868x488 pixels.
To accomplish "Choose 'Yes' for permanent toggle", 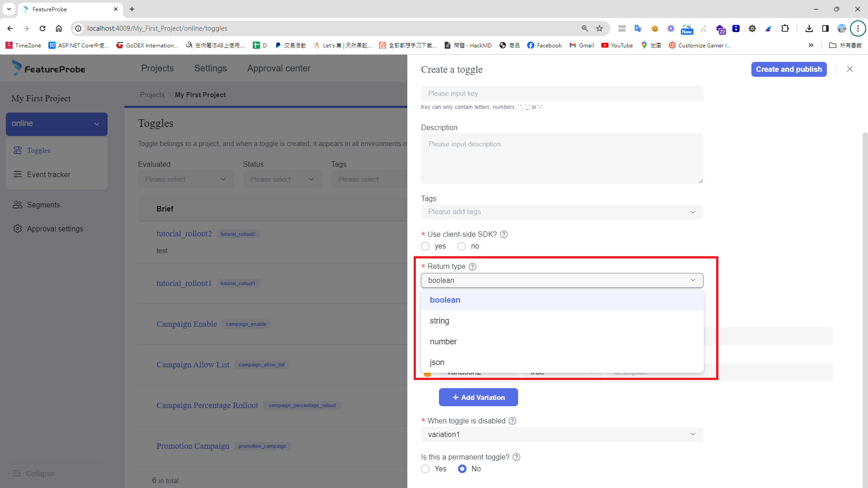I will pos(425,469).
